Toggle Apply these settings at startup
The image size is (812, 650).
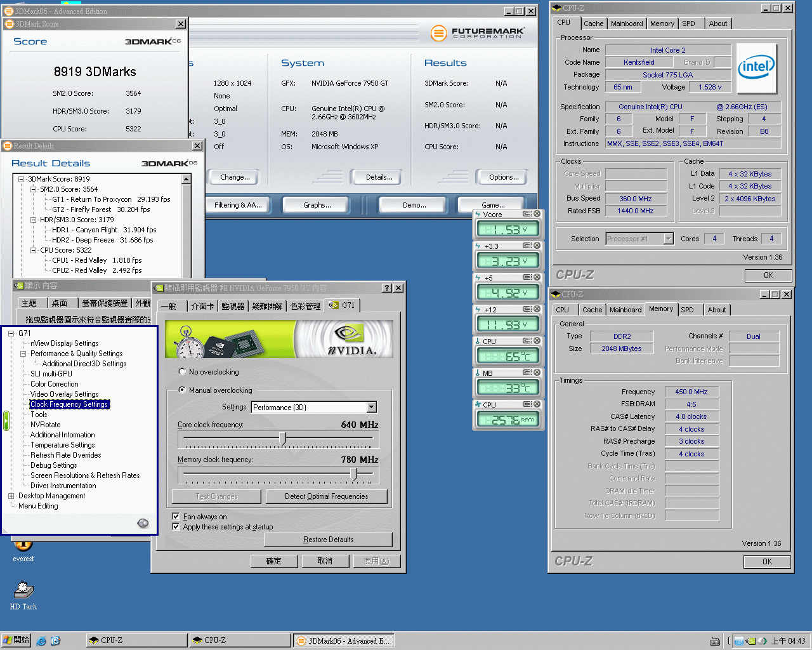(x=176, y=527)
